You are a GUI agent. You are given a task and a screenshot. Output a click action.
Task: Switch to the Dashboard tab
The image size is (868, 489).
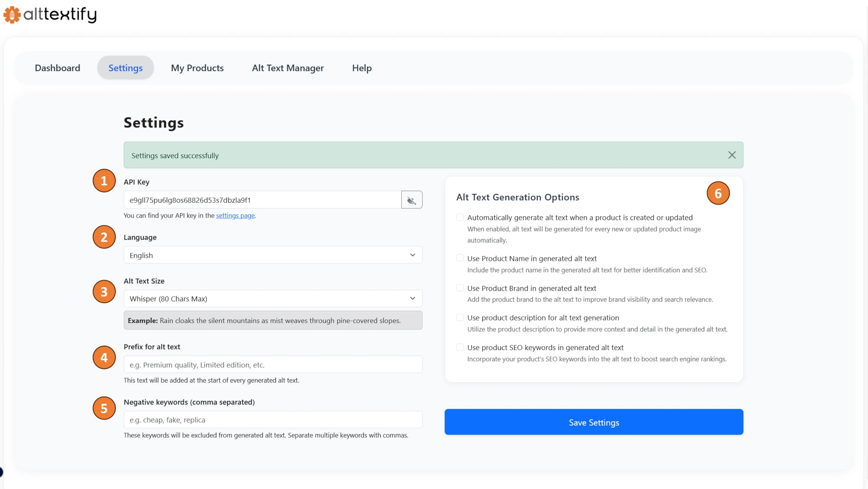57,68
